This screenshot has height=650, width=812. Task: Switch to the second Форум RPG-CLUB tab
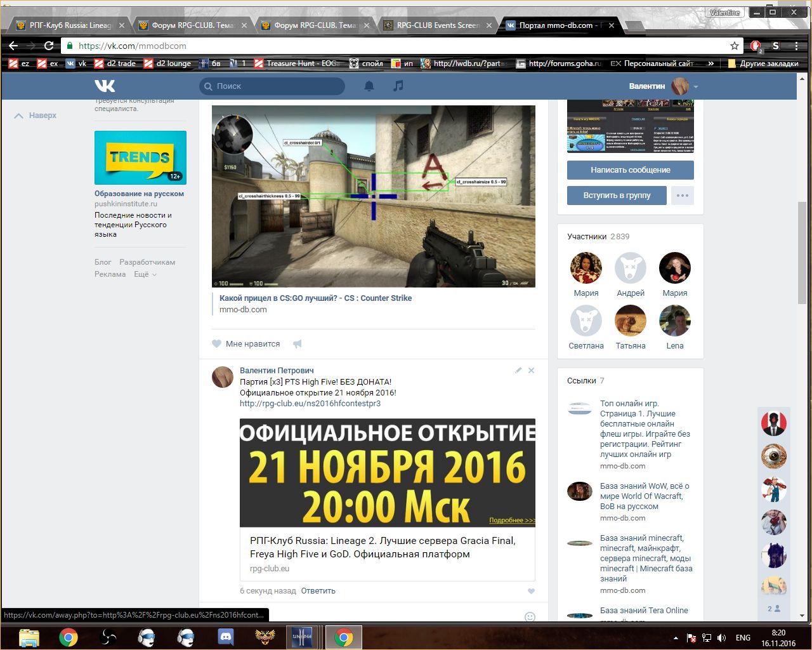point(313,25)
